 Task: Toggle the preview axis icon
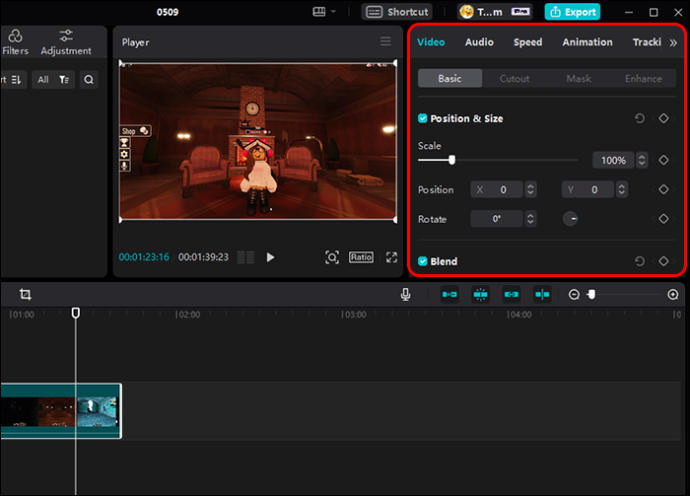click(x=542, y=294)
